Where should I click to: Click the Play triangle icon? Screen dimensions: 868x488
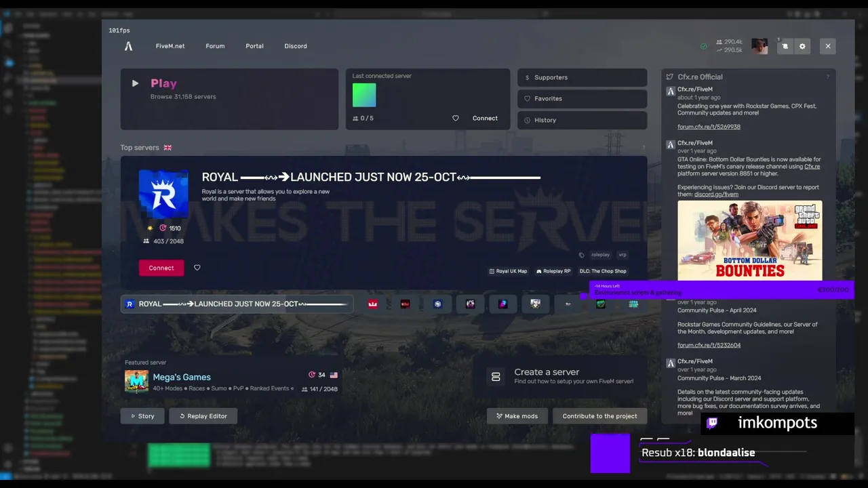(x=135, y=83)
